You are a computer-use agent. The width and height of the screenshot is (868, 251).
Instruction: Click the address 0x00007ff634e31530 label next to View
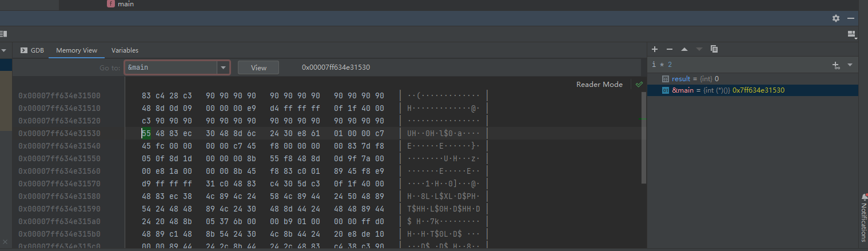336,67
